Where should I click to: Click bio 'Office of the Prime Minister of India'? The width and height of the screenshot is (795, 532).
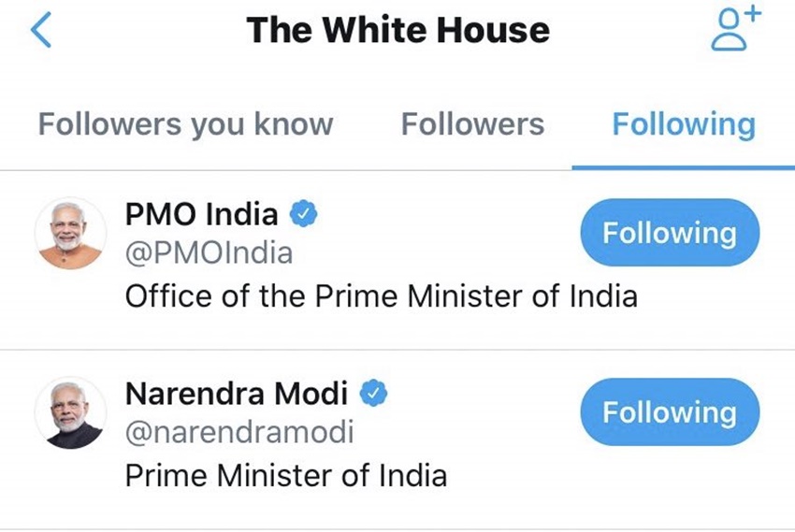[381, 296]
